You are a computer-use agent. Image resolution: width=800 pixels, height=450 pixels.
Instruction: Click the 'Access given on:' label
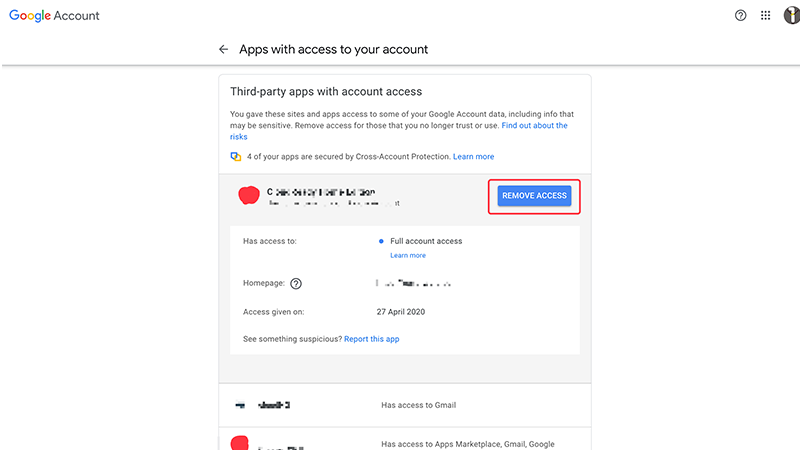pyautogui.click(x=273, y=312)
